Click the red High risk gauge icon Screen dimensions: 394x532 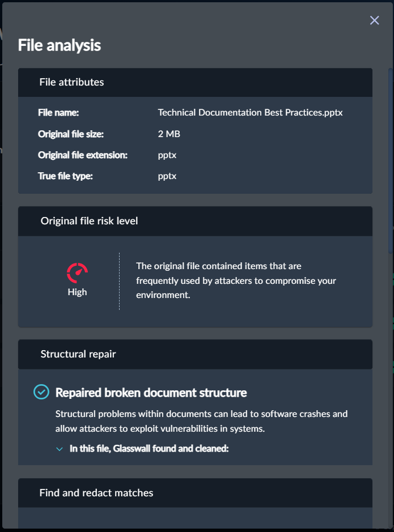[77, 273]
